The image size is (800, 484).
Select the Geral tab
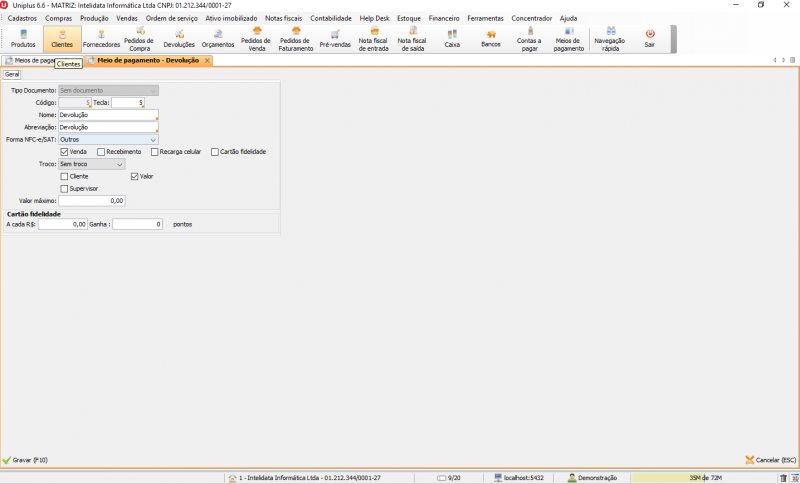coord(12,74)
